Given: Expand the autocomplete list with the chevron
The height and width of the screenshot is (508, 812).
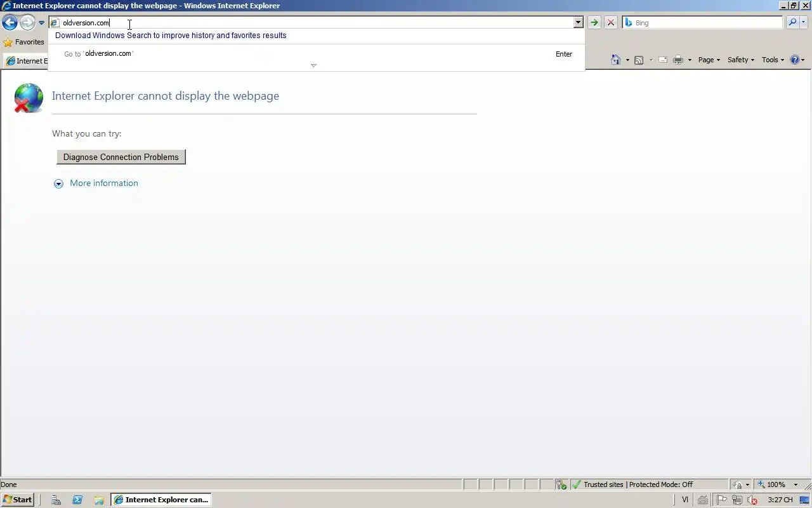Looking at the screenshot, I should pyautogui.click(x=313, y=65).
